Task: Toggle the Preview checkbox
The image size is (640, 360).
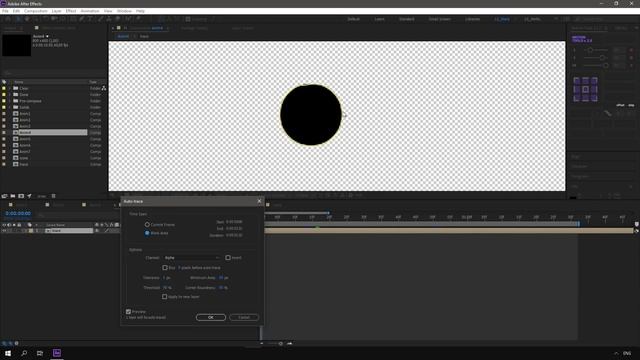Action: (129, 311)
